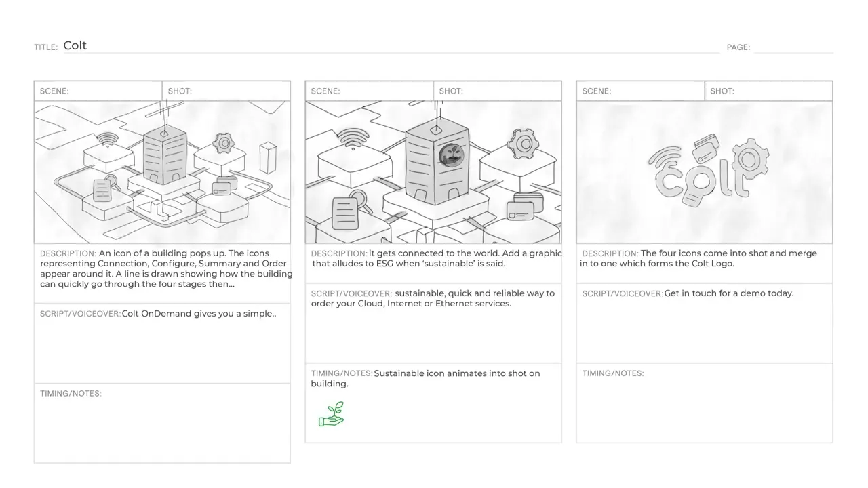The image size is (868, 488).
Task: Select the third panel's Colt logo frame
Action: tap(705, 172)
